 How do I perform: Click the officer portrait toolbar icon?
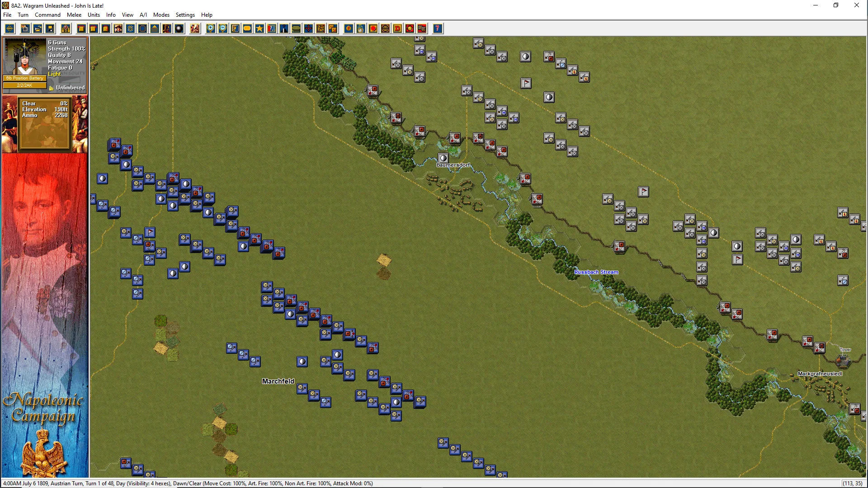click(118, 28)
